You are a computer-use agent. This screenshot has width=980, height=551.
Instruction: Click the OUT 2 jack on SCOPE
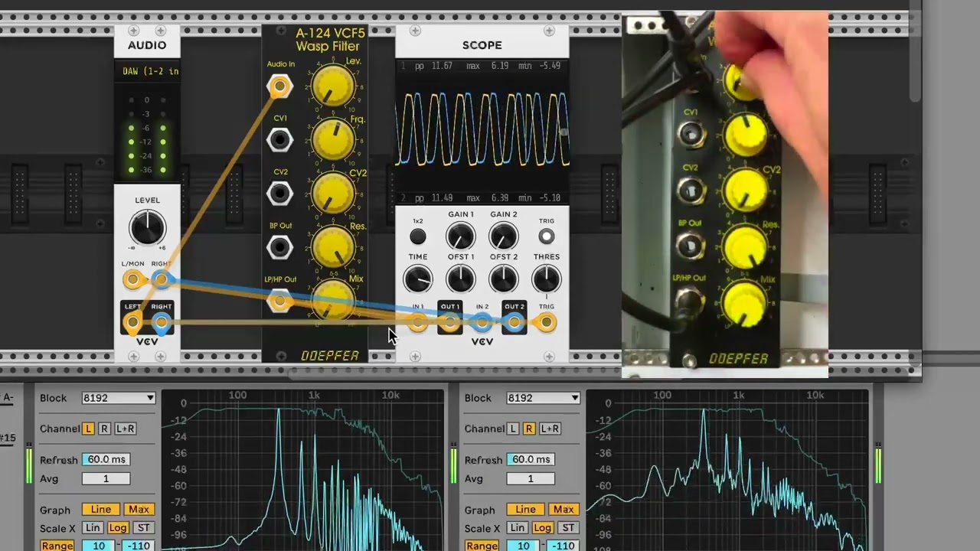(x=514, y=324)
